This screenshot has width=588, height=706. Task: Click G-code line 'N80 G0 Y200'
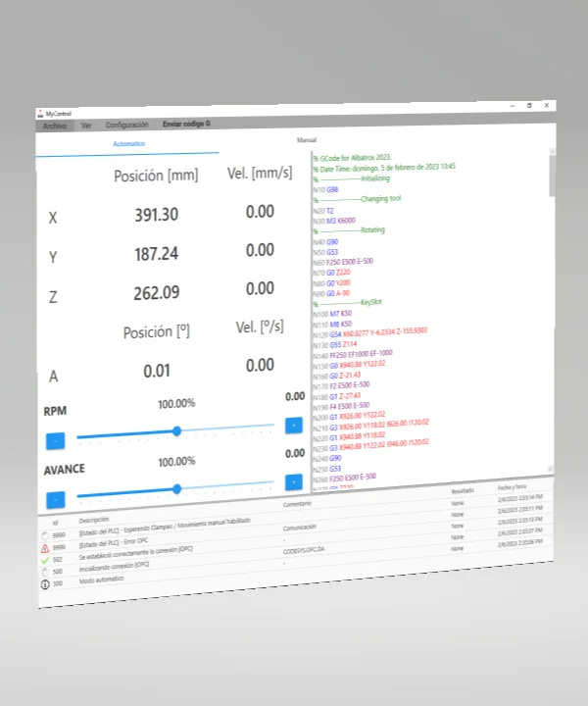[331, 283]
